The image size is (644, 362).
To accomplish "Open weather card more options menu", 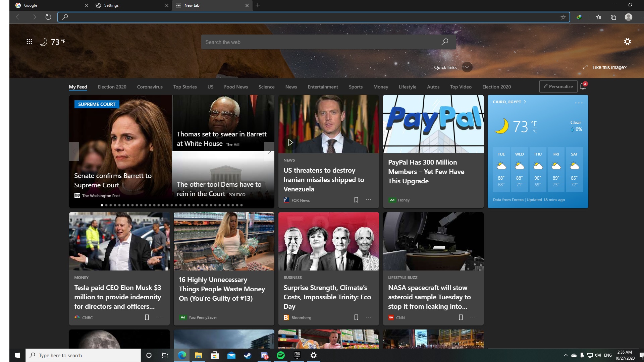I will click(579, 103).
